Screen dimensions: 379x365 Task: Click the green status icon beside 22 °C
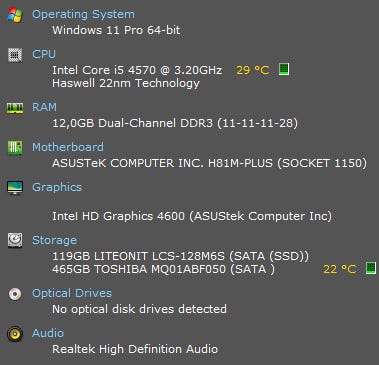point(371,268)
